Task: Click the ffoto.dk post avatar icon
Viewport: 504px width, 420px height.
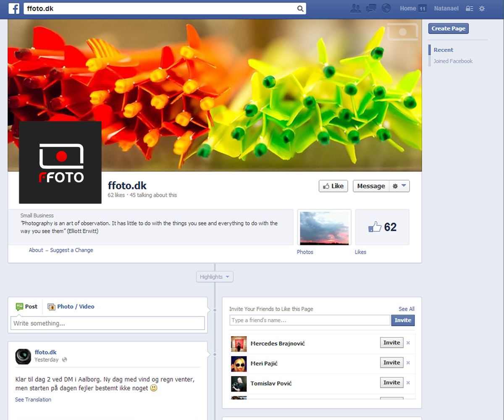Action: pos(23,356)
